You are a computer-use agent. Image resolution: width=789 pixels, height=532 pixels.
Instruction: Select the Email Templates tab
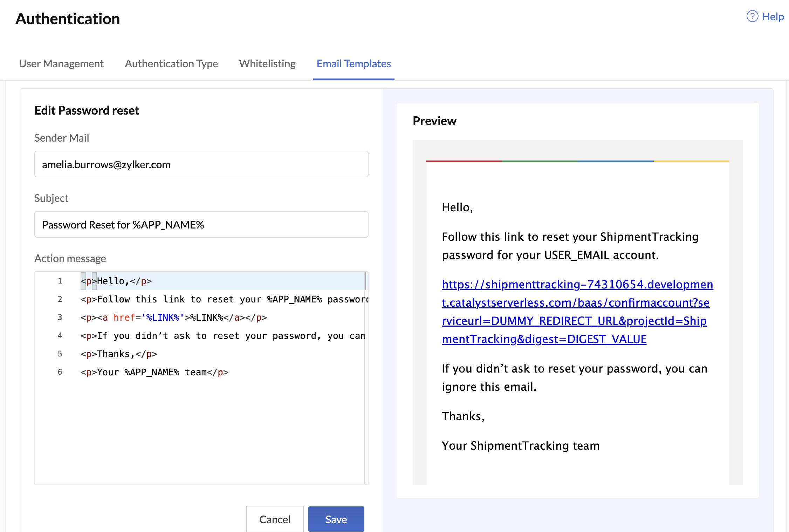pyautogui.click(x=354, y=63)
